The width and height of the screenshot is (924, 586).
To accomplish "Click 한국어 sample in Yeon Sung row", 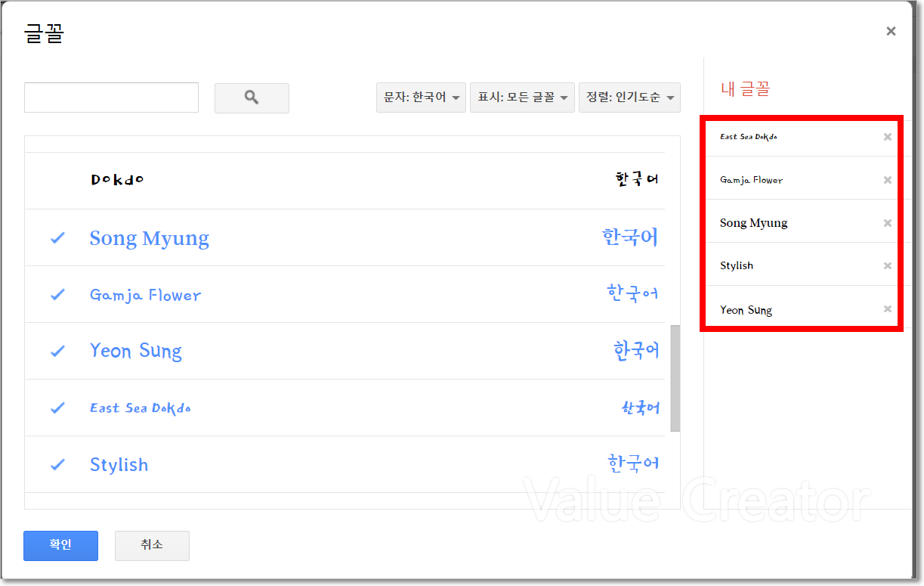I will point(636,350).
